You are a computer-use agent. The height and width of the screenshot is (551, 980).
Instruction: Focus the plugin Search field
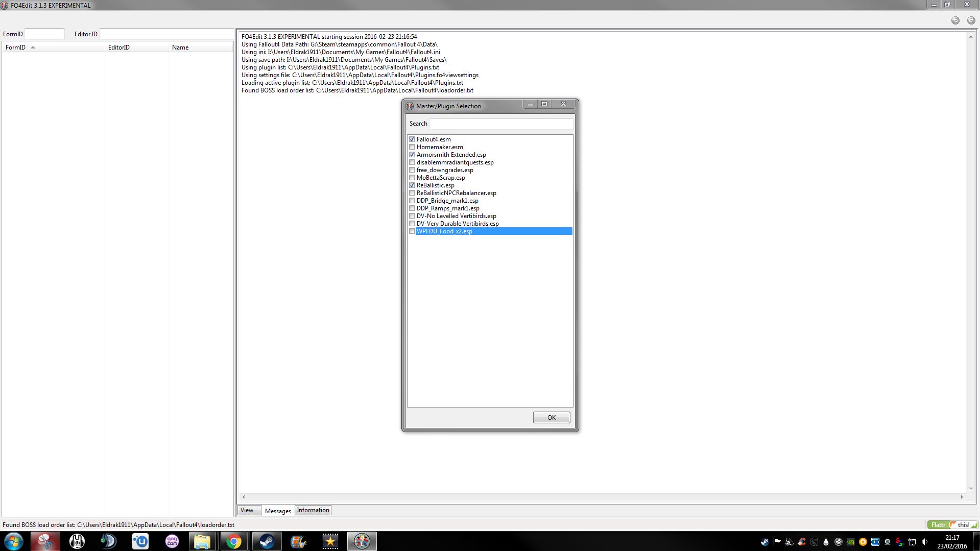coord(501,124)
